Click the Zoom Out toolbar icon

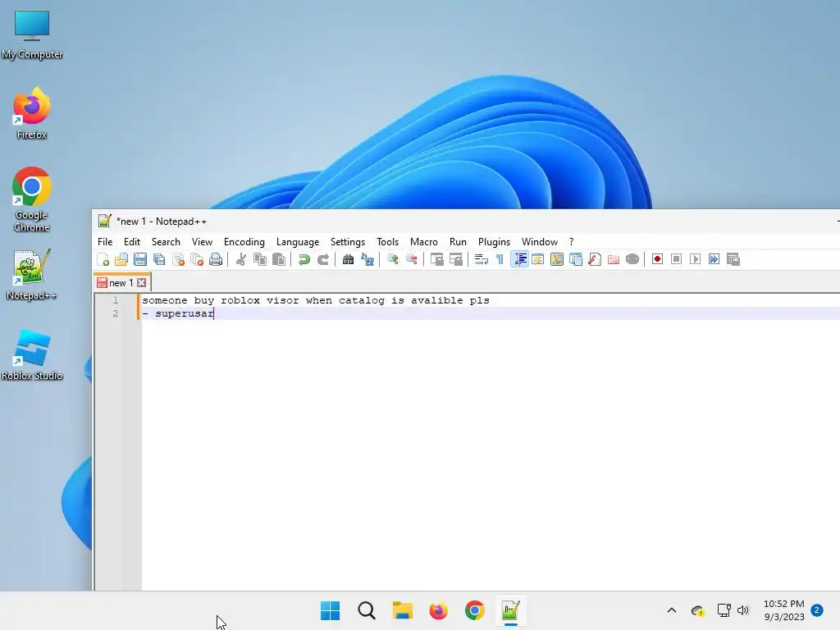tap(412, 260)
